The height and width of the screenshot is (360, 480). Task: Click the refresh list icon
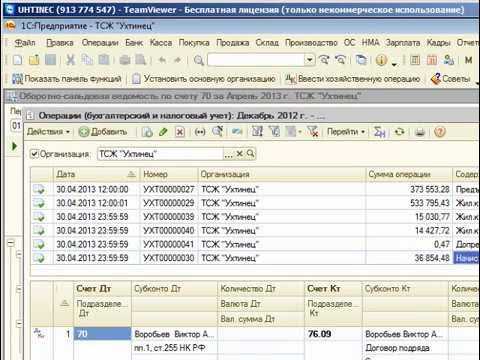[399, 132]
